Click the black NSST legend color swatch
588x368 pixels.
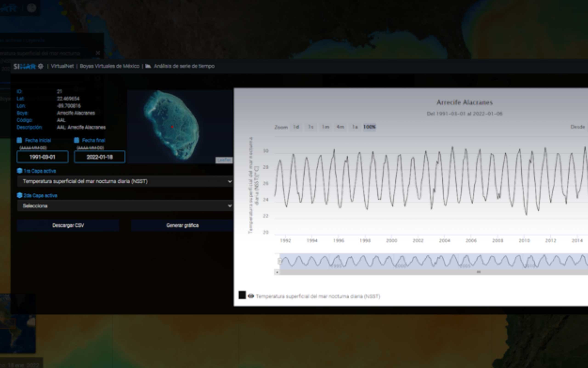click(x=242, y=295)
